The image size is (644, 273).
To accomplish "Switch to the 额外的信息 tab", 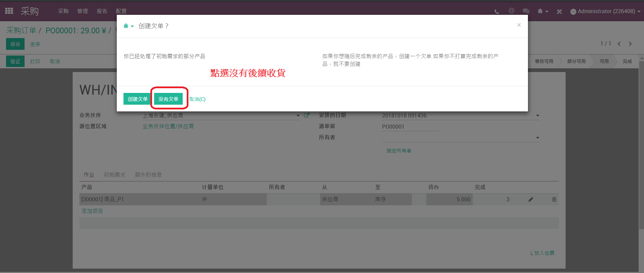I will [x=148, y=175].
